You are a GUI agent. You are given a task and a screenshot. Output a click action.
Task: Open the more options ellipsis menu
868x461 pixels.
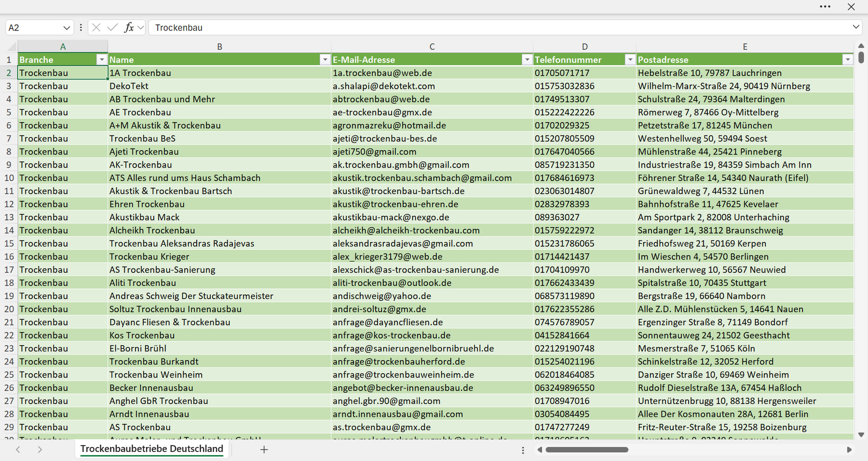point(825,7)
